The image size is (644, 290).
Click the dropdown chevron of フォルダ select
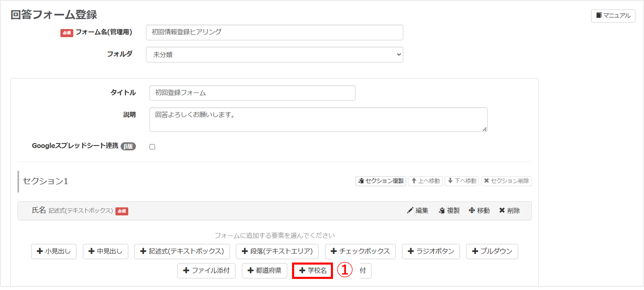tap(399, 54)
